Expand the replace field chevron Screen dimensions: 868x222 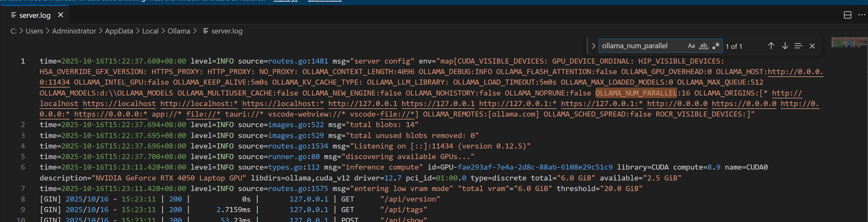coord(593,46)
